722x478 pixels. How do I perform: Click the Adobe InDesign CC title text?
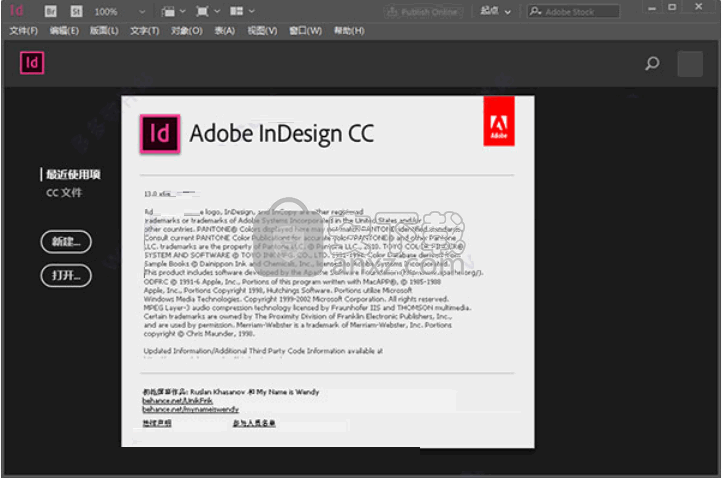282,134
